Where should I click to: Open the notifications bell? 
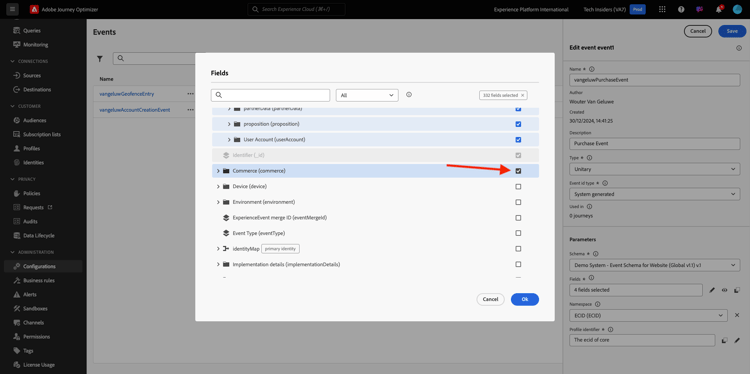[718, 10]
